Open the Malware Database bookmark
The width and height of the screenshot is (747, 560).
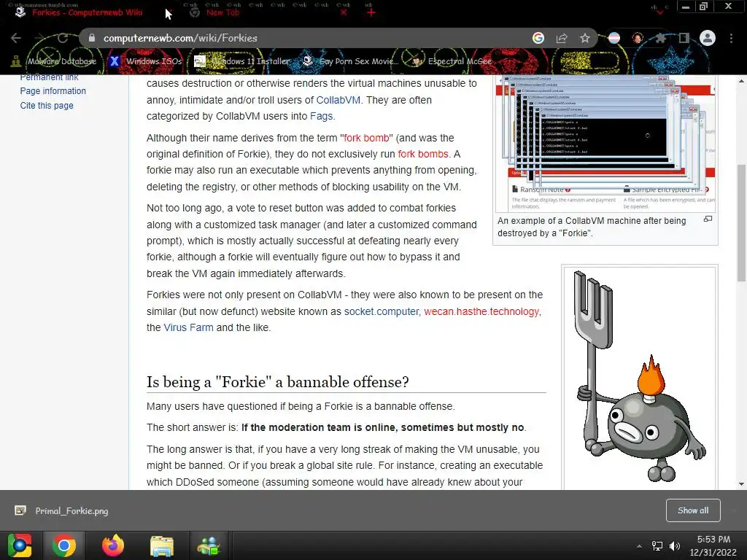[x=54, y=61]
